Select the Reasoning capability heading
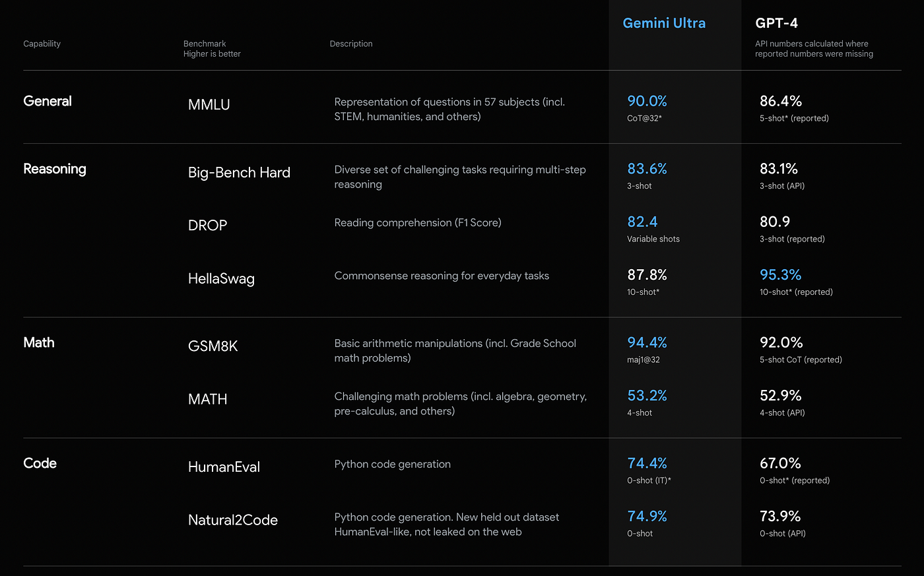Image resolution: width=924 pixels, height=576 pixels. click(55, 170)
